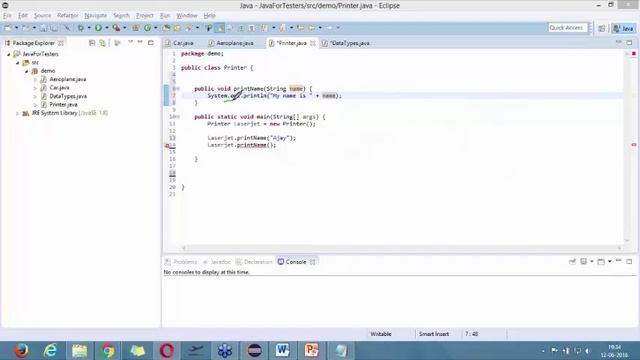Click the New Java Package icon
The height and width of the screenshot is (360, 640).
click(135, 28)
